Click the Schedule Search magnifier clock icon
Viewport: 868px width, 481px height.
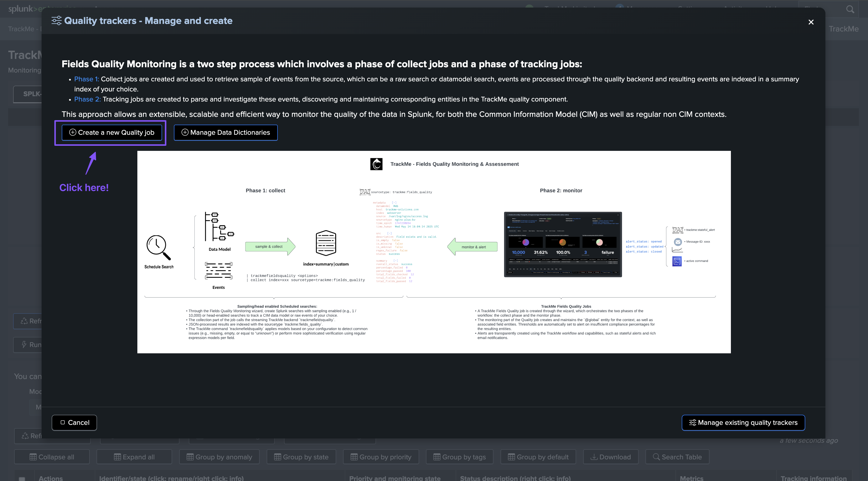[158, 247]
